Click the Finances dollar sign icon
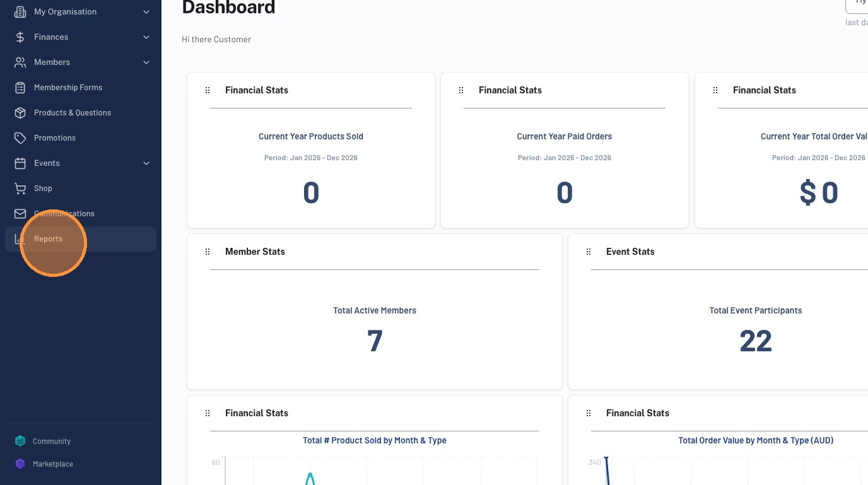The width and height of the screenshot is (868, 485). point(20,37)
